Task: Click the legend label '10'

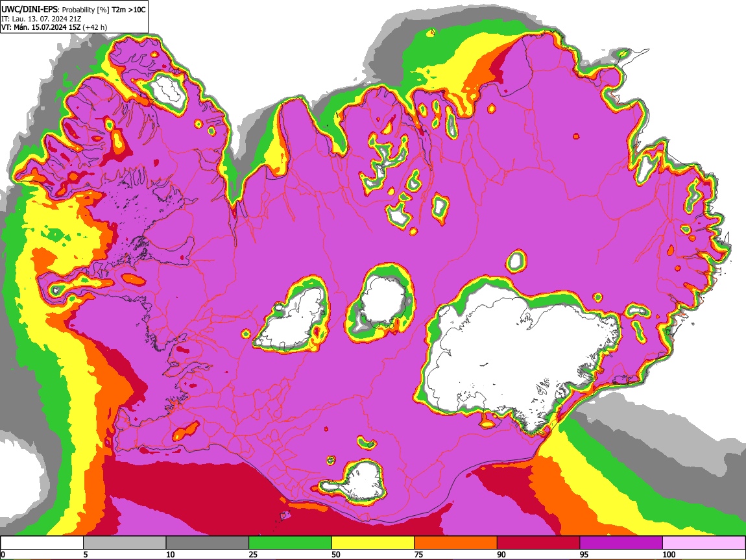Action: click(x=171, y=554)
